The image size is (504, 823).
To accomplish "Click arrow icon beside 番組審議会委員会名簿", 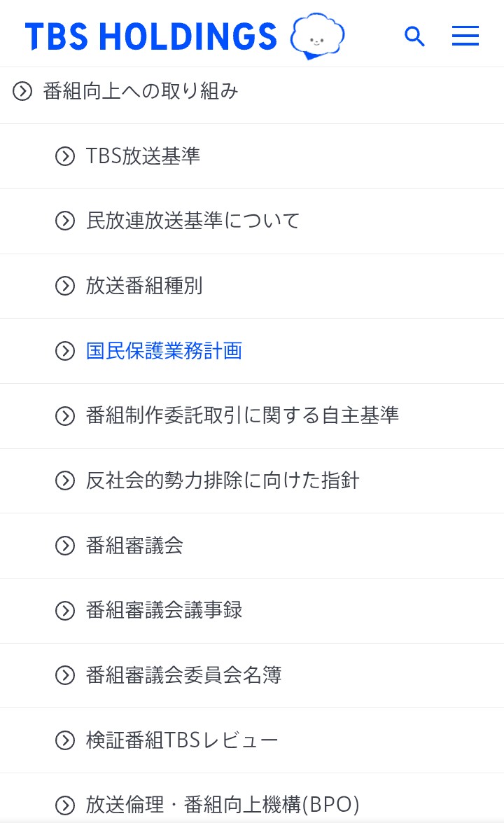I will [x=65, y=676].
